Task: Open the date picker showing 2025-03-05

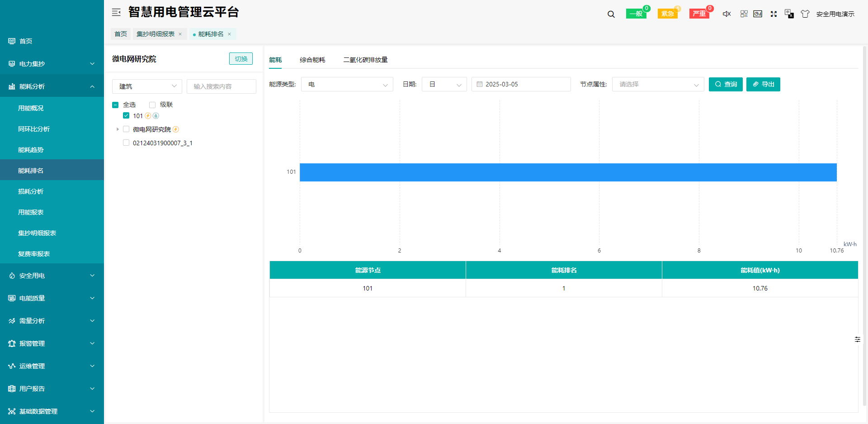Action: tap(521, 85)
